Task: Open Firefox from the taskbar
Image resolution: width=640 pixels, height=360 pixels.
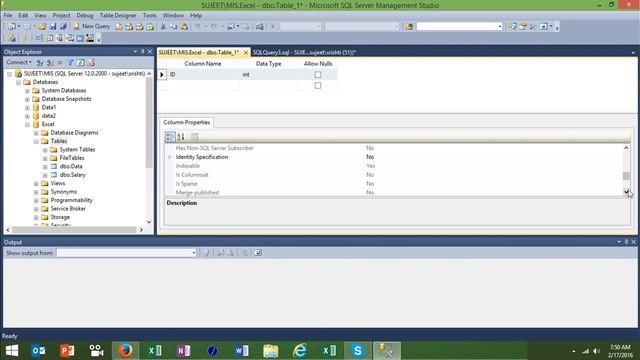Action: 125,351
